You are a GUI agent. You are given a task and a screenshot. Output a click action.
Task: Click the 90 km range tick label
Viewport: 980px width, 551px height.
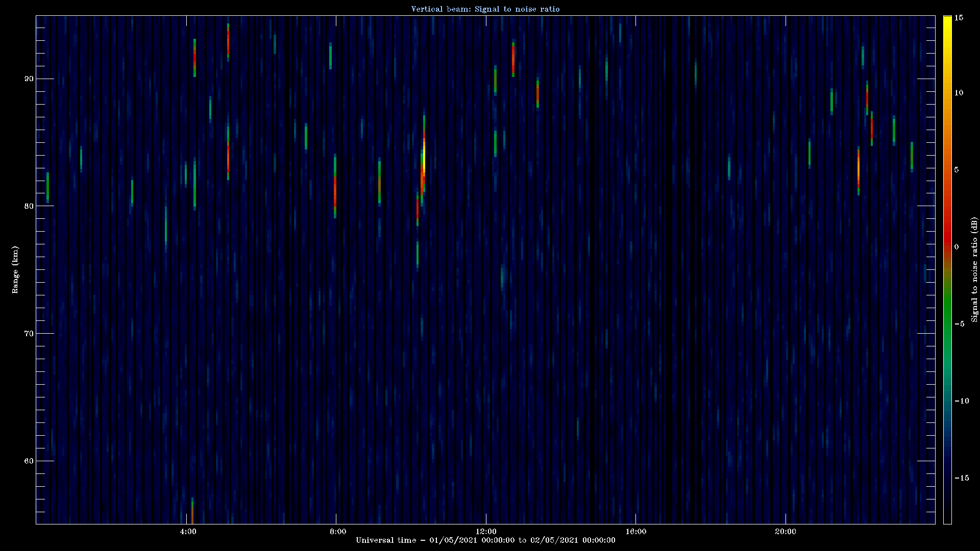coord(29,79)
